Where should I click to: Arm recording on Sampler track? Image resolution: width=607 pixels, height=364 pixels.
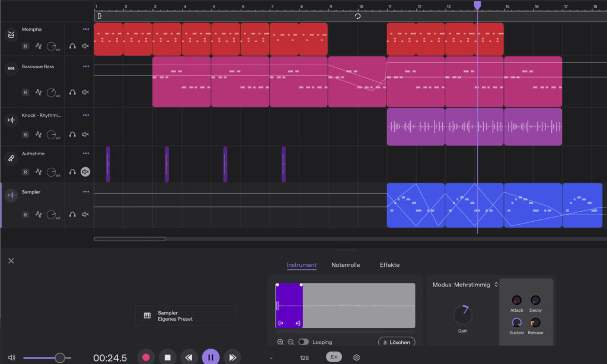(x=25, y=215)
